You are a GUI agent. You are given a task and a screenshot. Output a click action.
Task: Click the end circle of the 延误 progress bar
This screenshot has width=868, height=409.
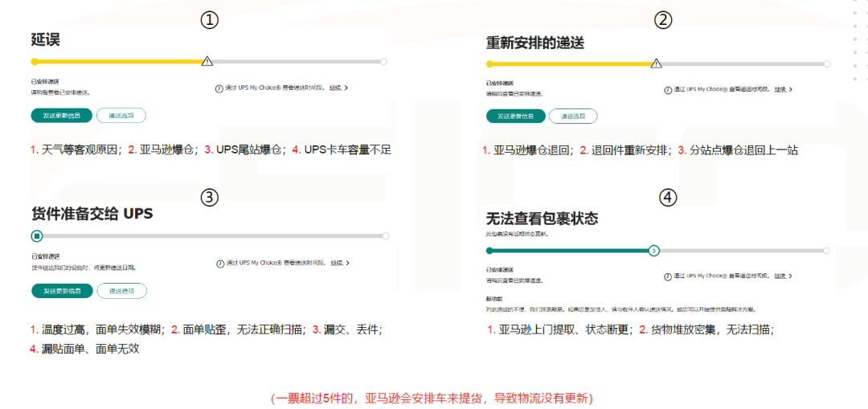[x=383, y=61]
